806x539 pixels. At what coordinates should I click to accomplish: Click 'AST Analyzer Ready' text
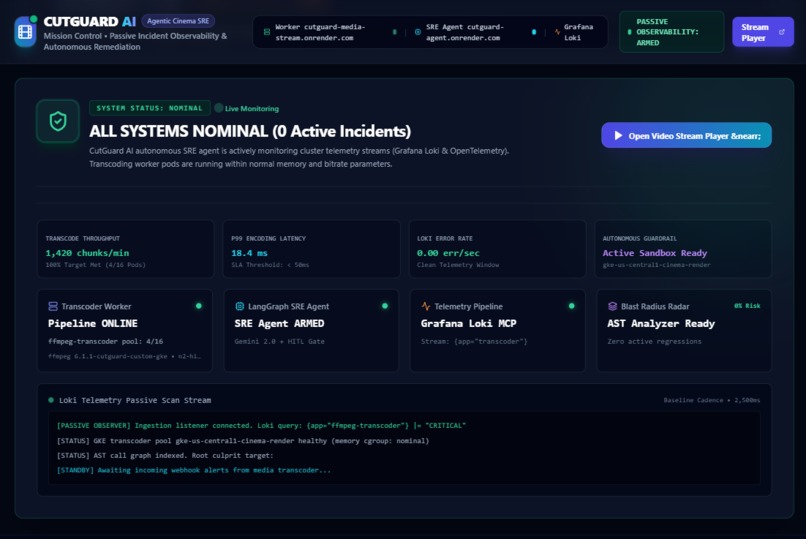pos(661,323)
